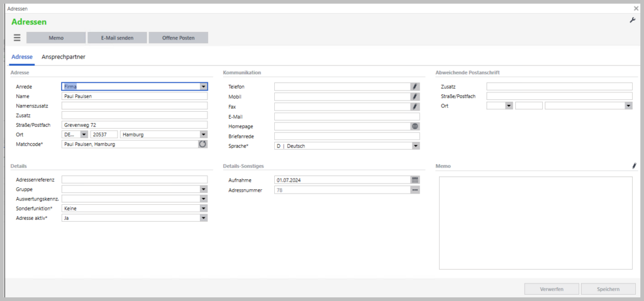Open Offene Posten

click(178, 38)
